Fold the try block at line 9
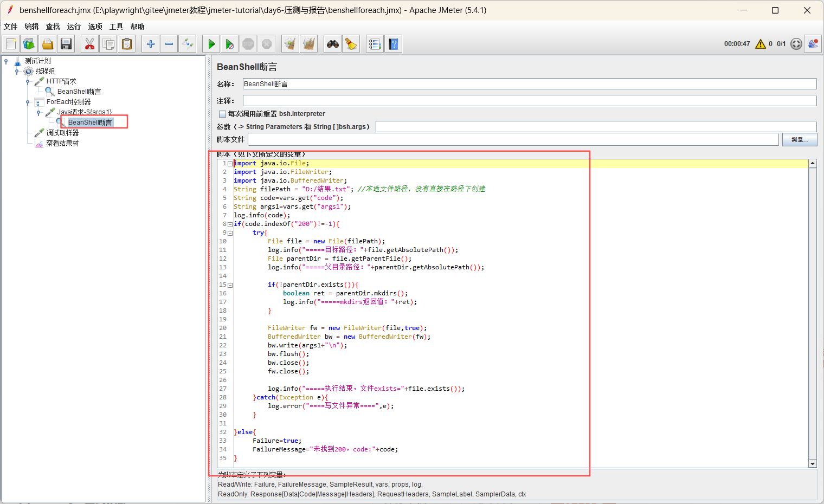This screenshot has width=824, height=504. (x=230, y=233)
